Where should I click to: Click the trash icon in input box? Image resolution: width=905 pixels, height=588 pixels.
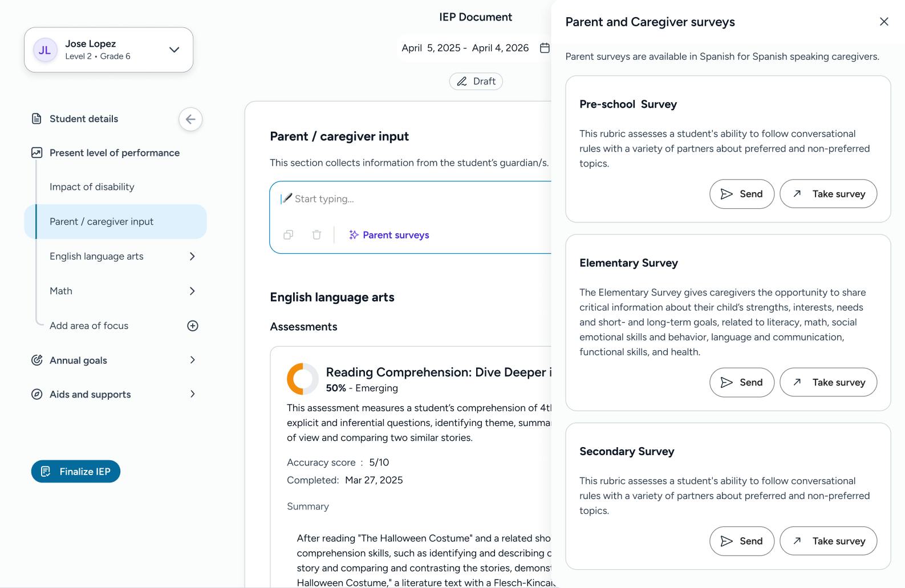coord(316,235)
